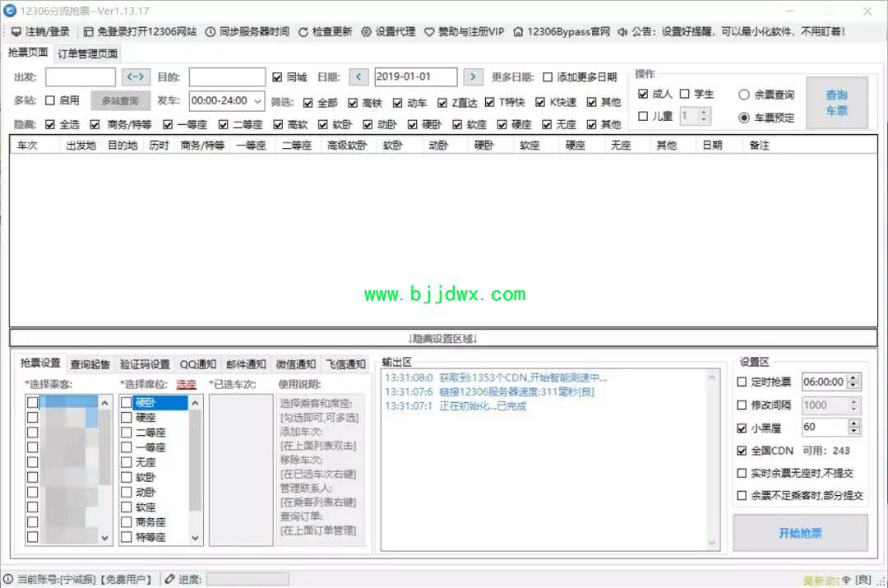Click the 公告 speaker icon
This screenshot has width=888, height=588.
coord(622,32)
